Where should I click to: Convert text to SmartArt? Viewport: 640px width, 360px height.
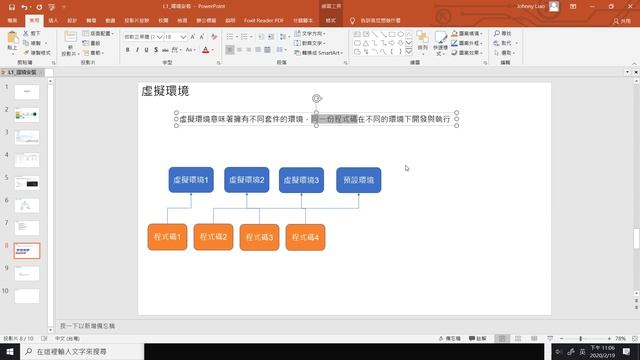pos(318,53)
